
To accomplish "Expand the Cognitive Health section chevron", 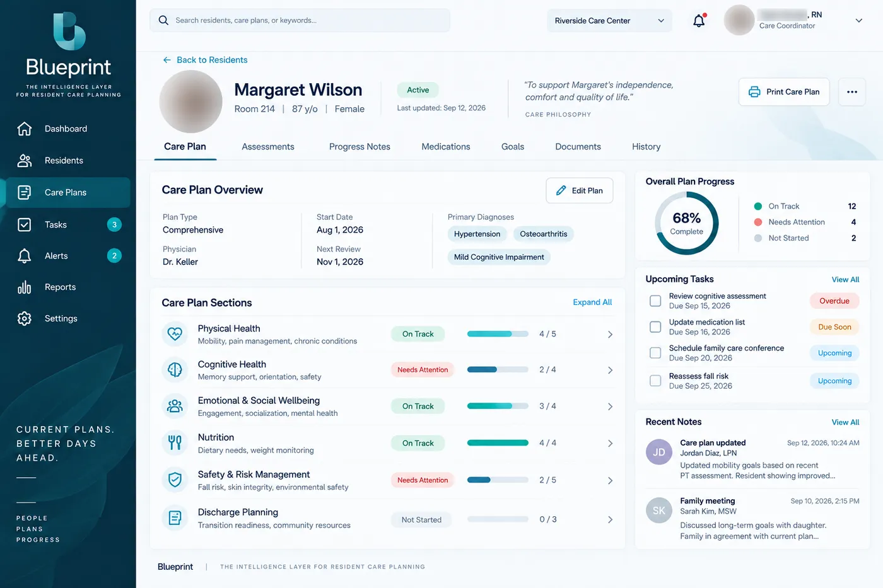I will click(x=610, y=371).
